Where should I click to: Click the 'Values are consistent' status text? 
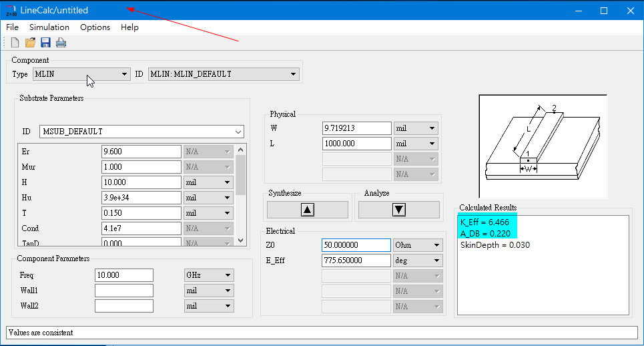tap(41, 333)
